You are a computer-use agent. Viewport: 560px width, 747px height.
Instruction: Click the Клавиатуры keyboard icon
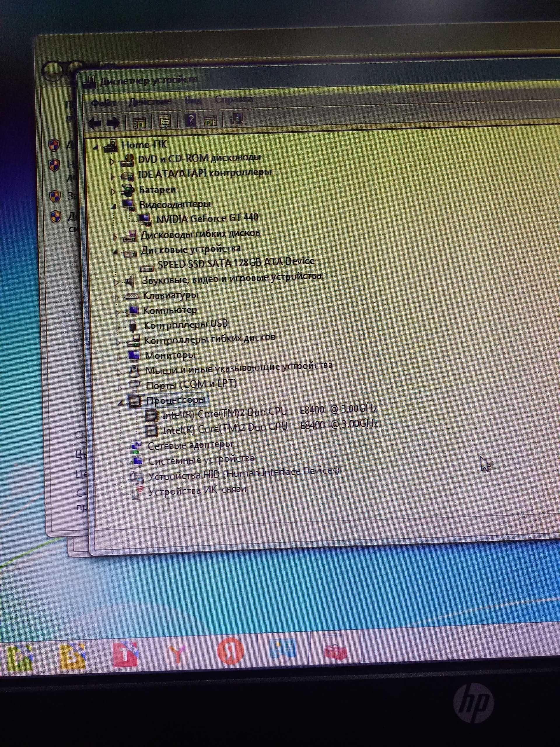131,296
